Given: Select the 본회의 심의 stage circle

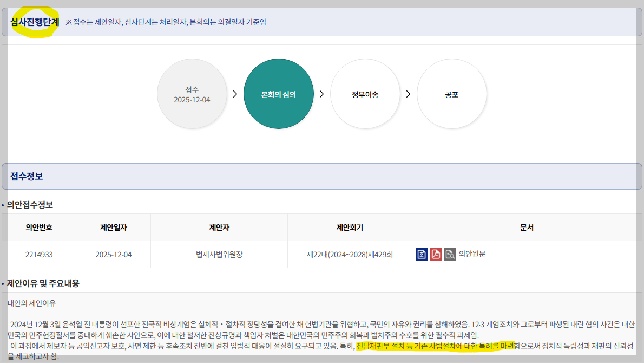Looking at the screenshot, I should 279,94.
